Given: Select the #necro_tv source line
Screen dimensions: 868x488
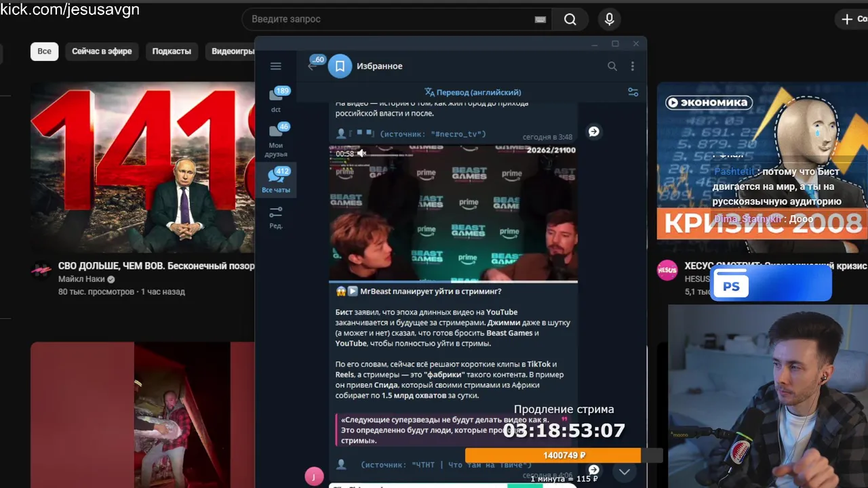Looking at the screenshot, I should tap(433, 134).
